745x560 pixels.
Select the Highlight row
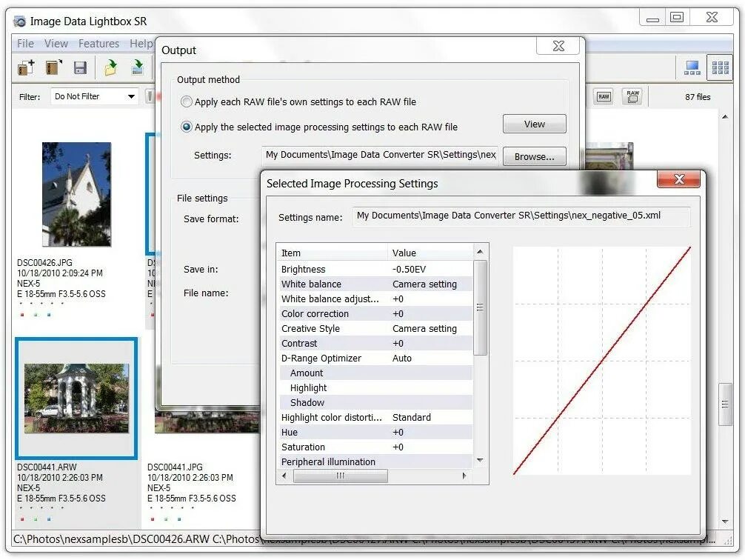tap(375, 387)
